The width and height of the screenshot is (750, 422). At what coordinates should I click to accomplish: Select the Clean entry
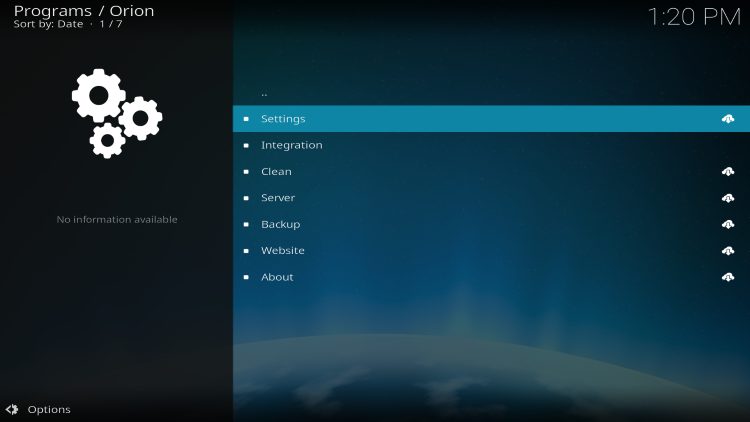coord(491,171)
